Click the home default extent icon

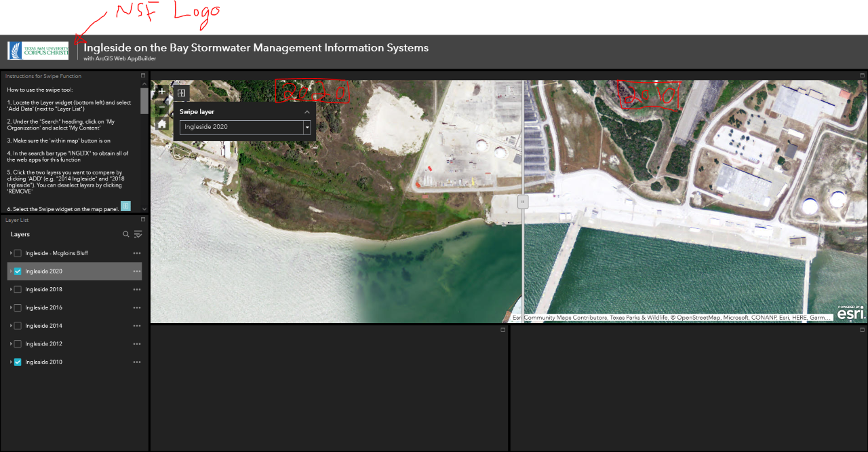click(161, 124)
